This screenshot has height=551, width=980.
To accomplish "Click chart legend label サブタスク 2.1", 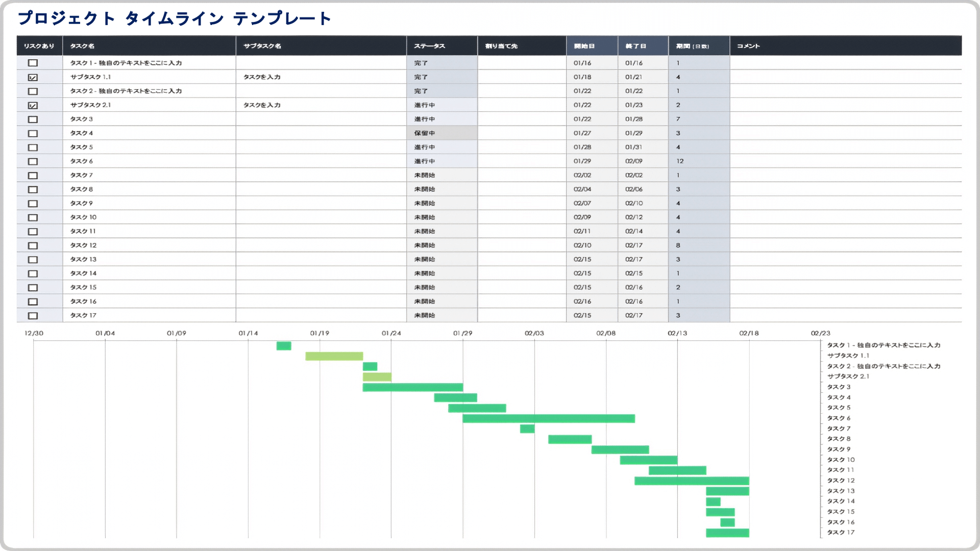I will pos(848,377).
